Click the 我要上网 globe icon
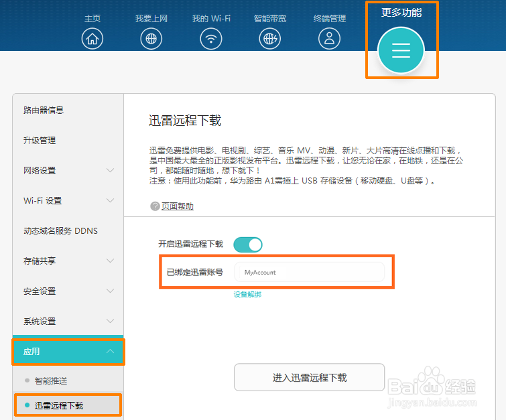 [151, 39]
